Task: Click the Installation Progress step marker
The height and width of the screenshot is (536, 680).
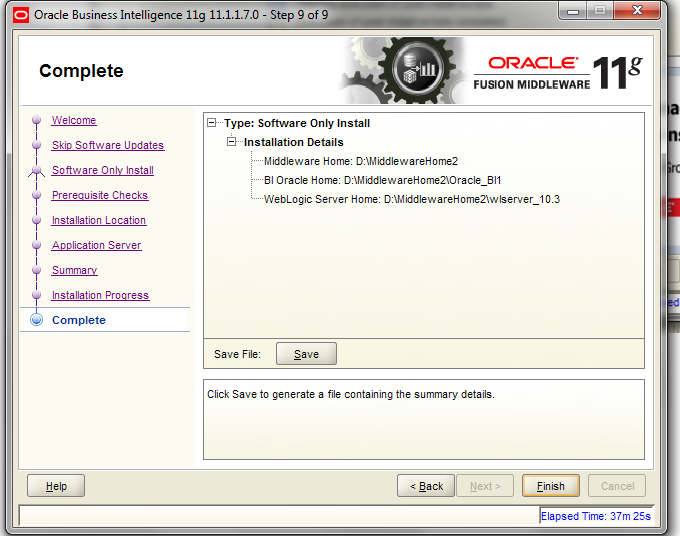Action: (x=36, y=295)
